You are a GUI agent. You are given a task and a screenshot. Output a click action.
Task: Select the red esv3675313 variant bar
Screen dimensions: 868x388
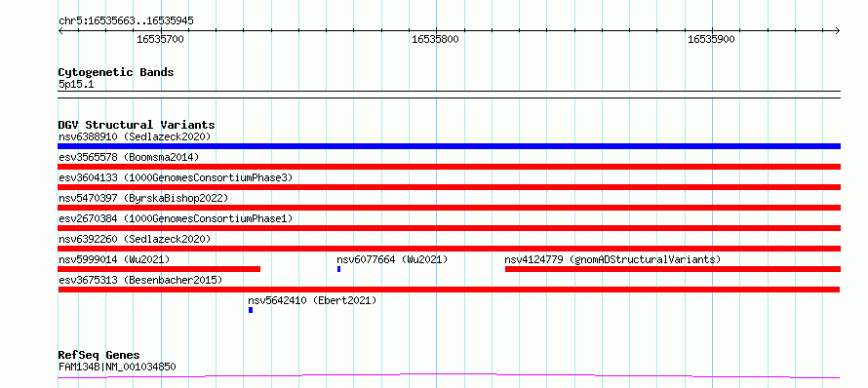click(449, 290)
